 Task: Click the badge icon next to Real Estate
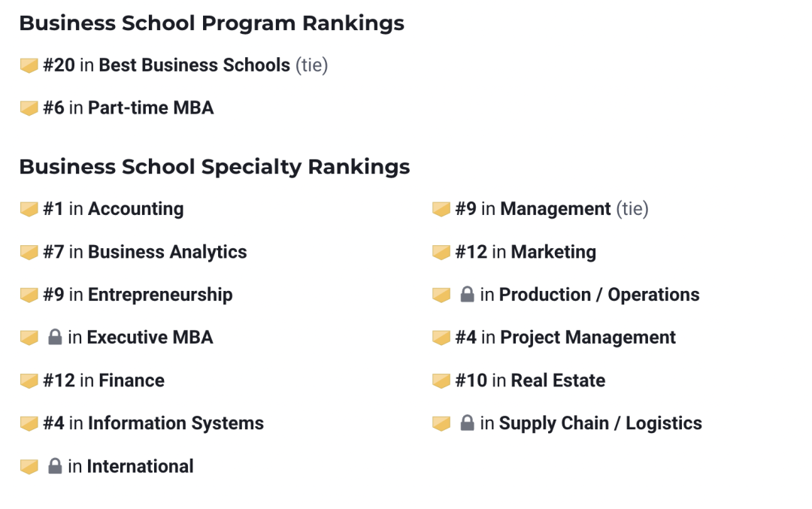(x=441, y=380)
